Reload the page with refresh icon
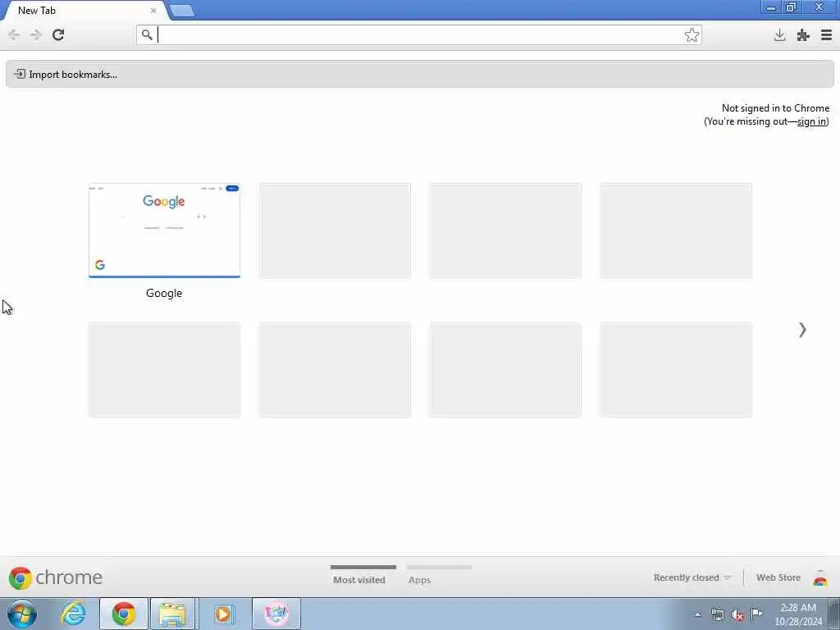840x630 pixels. (x=58, y=34)
